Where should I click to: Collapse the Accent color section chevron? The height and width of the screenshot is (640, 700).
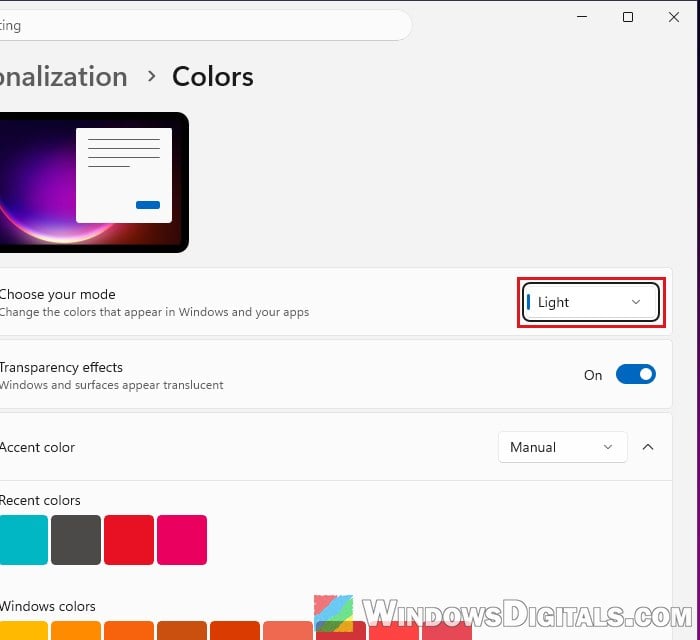(648, 447)
